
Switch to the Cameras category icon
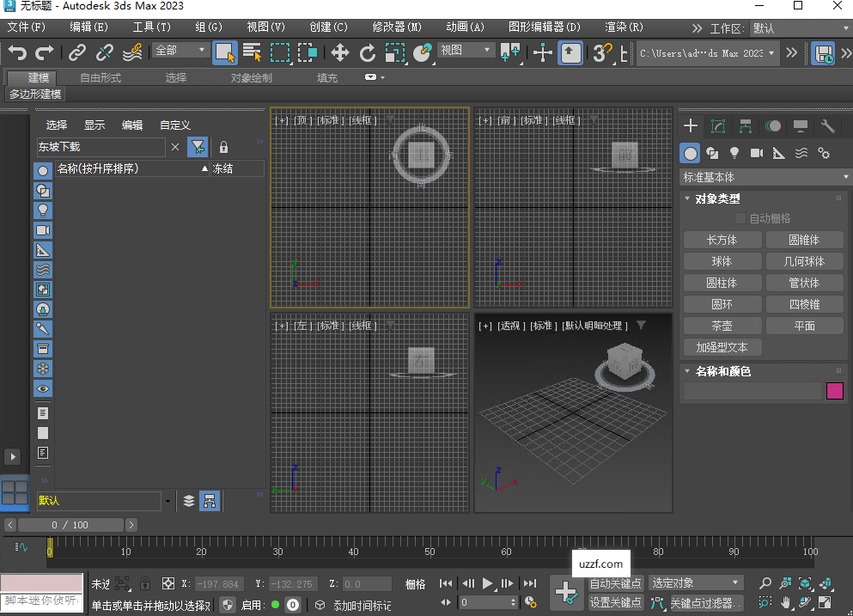click(x=757, y=153)
